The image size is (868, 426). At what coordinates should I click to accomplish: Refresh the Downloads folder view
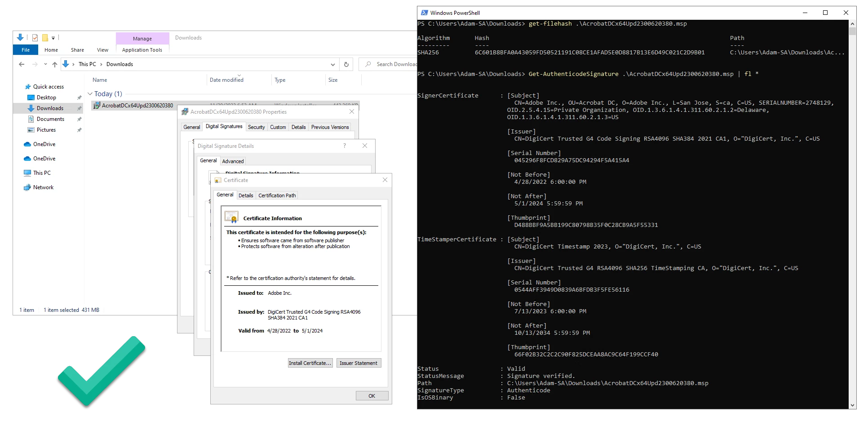[x=346, y=64]
